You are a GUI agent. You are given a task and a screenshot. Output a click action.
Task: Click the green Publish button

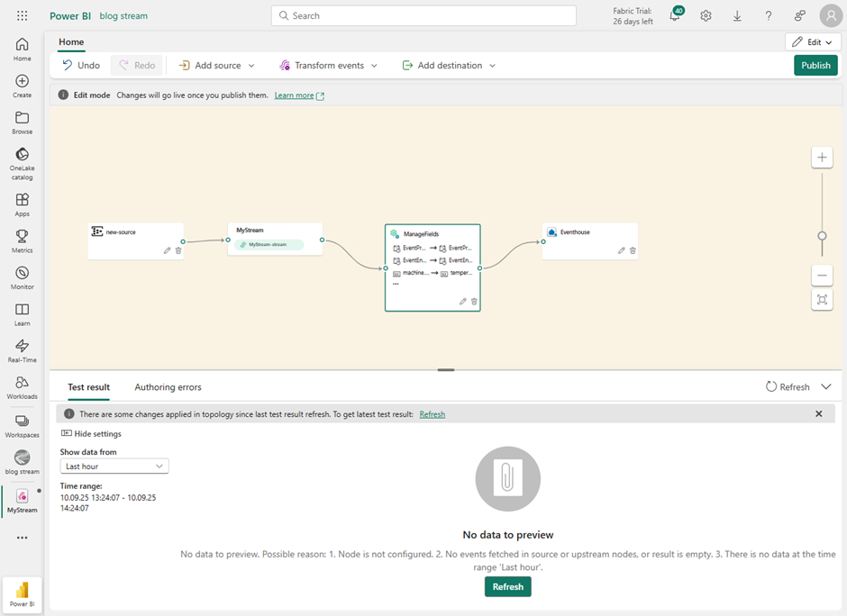pyautogui.click(x=815, y=66)
